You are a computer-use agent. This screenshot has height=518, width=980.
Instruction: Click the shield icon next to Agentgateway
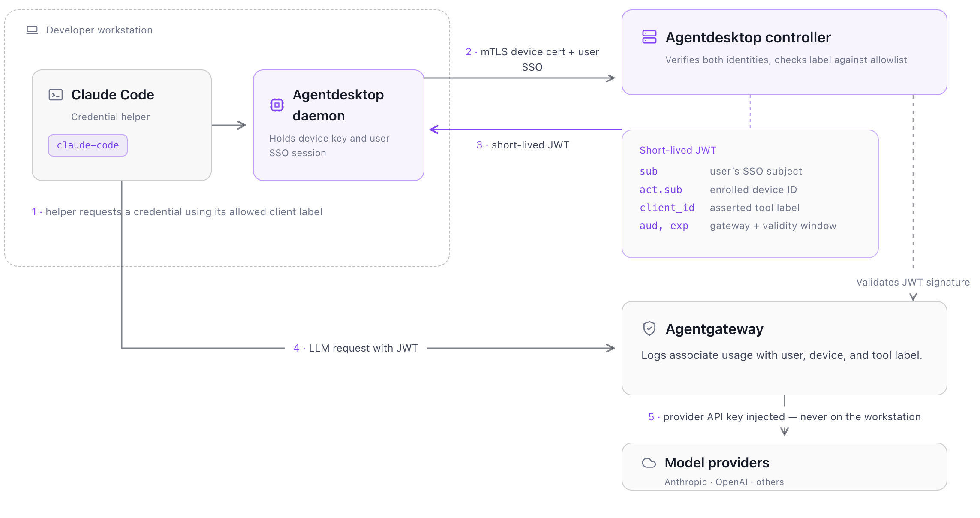pos(649,329)
